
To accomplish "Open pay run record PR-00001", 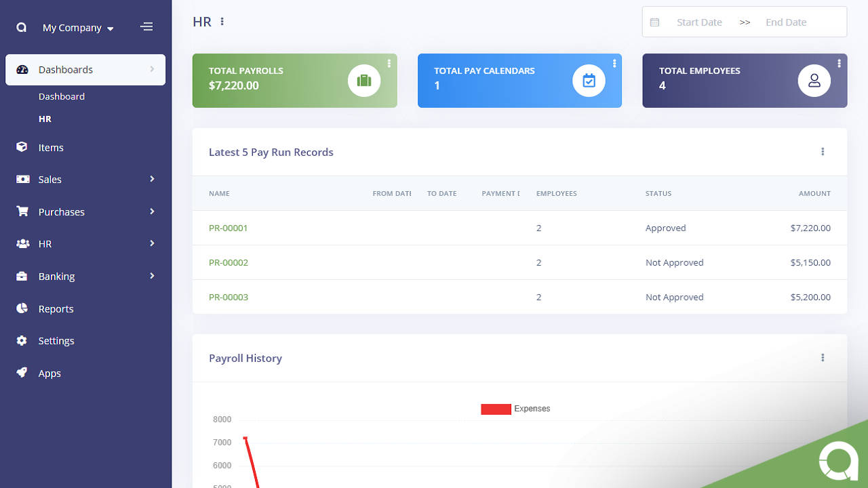I will coord(228,228).
